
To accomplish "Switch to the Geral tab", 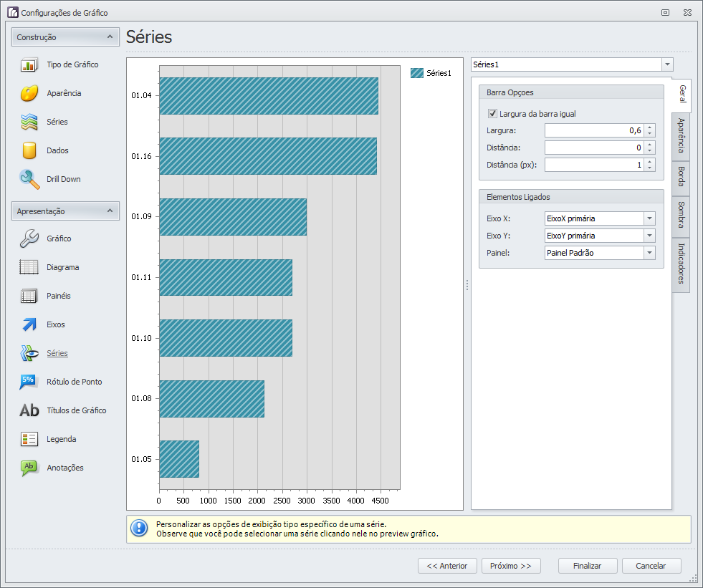I will click(x=682, y=94).
